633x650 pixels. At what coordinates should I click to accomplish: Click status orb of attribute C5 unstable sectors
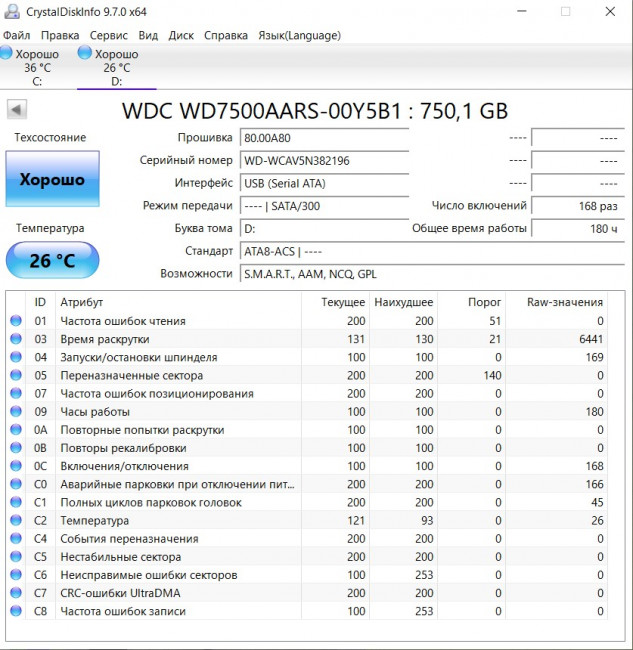[x=16, y=556]
